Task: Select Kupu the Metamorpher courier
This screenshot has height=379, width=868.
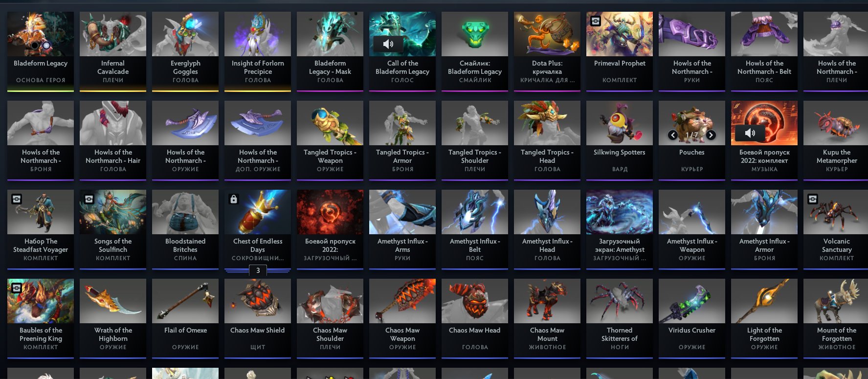Action: [837, 140]
